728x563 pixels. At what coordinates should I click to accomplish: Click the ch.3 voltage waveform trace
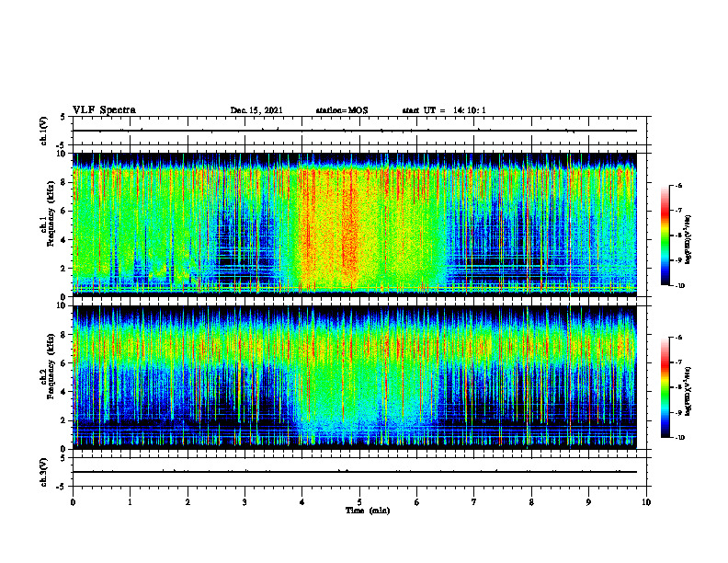(355, 472)
